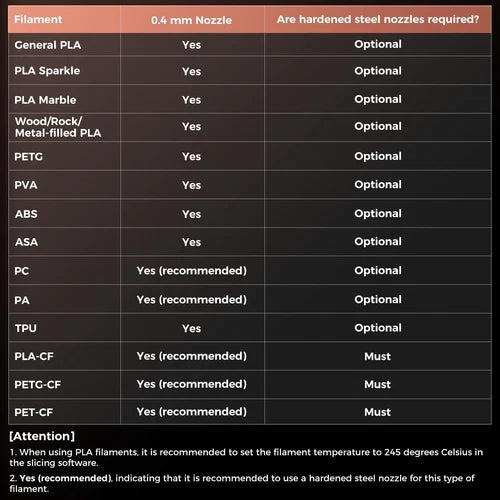The width and height of the screenshot is (500, 500).
Task: Click the [Attention] heading
Action: pos(42,436)
